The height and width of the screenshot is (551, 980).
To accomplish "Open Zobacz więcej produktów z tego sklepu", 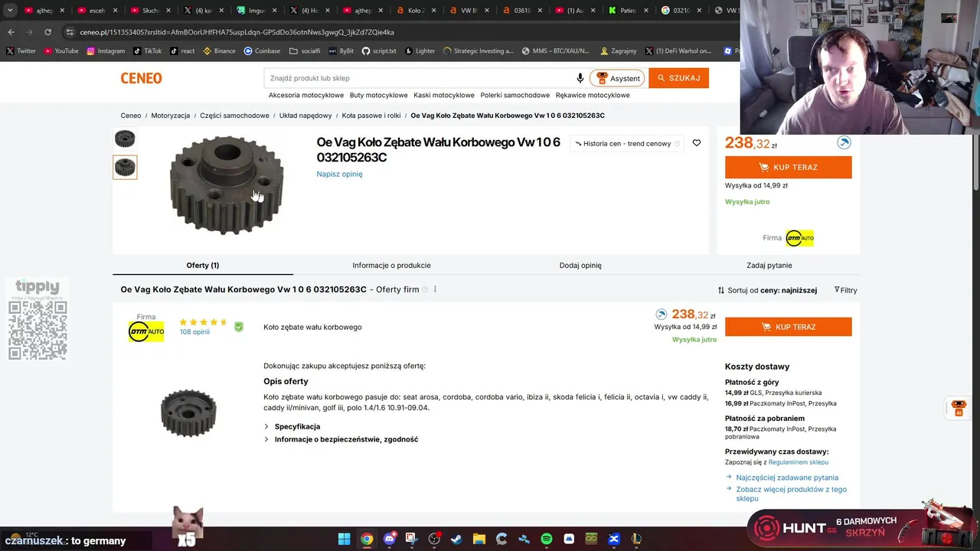I will coord(791,494).
